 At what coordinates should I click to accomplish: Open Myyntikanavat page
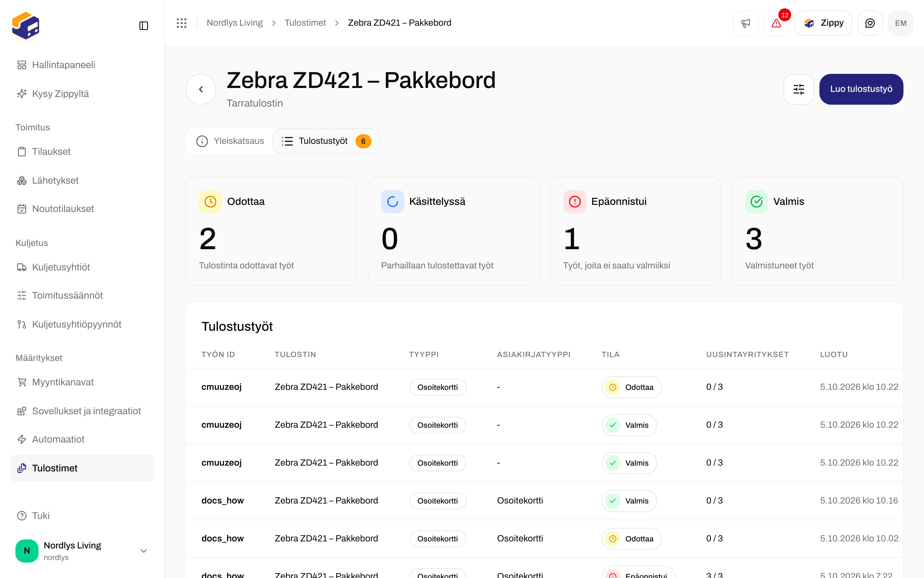coord(82,382)
